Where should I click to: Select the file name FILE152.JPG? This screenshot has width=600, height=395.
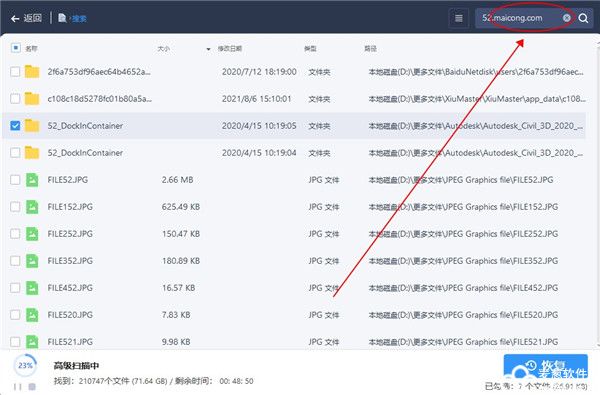tap(70, 207)
